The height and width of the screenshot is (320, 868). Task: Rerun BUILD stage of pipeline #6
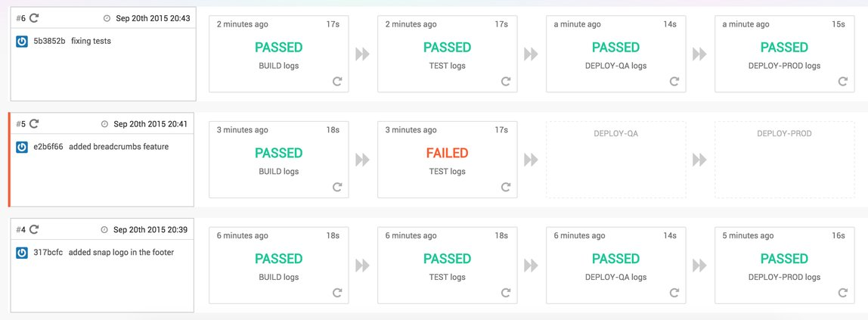[x=337, y=81]
